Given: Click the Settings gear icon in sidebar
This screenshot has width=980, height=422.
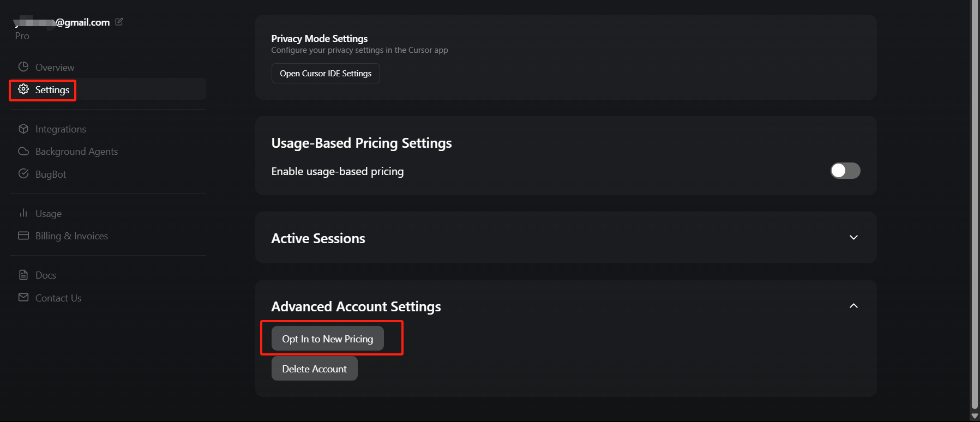Looking at the screenshot, I should (23, 89).
